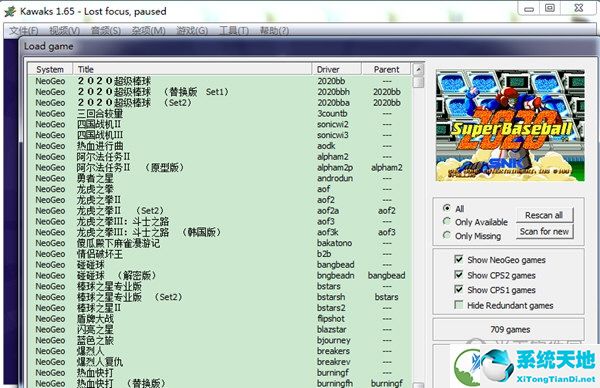Select the aodk game row
This screenshot has width=600, height=388.
click(220, 146)
